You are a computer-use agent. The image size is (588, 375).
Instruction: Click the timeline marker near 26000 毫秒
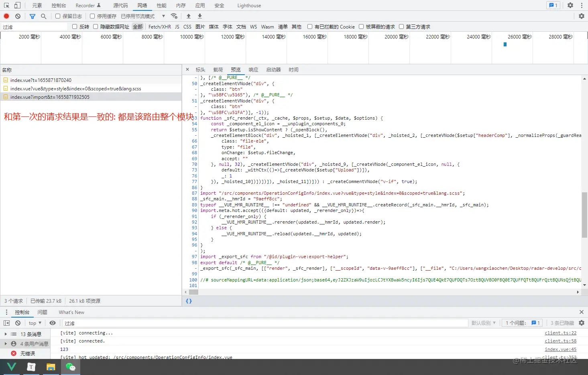tap(505, 44)
